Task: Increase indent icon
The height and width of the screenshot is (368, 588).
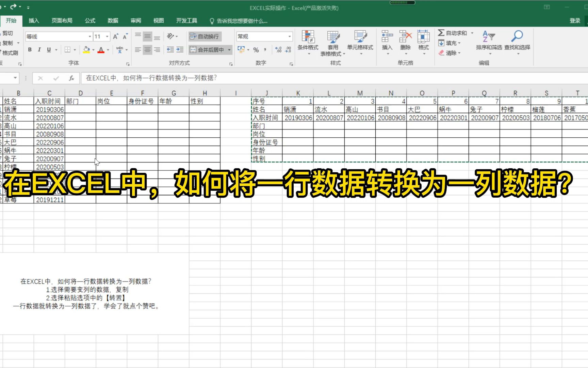Action: [x=180, y=50]
